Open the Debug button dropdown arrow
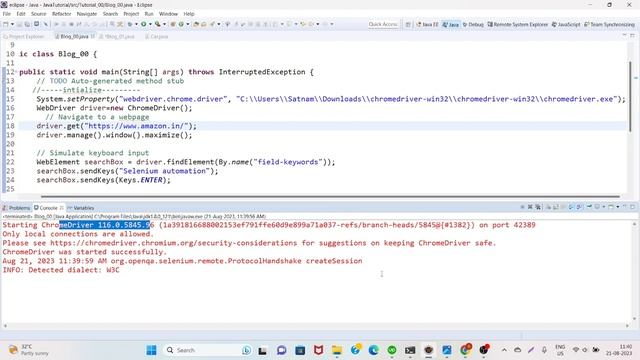Image resolution: width=640 pixels, height=360 pixels. (136, 24)
